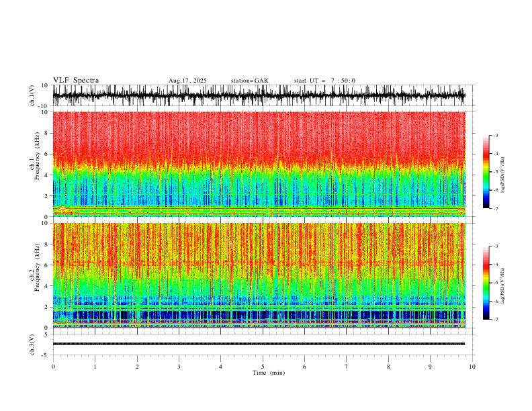Click the ch.2 spectrogram plot area
Viewport: 532px width, 411px height.
[x=259, y=275]
